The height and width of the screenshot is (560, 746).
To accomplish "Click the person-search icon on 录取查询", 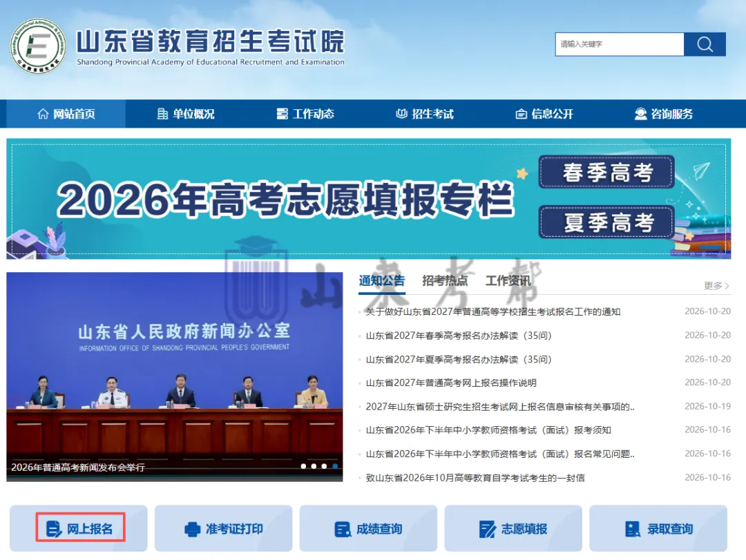I will [633, 529].
